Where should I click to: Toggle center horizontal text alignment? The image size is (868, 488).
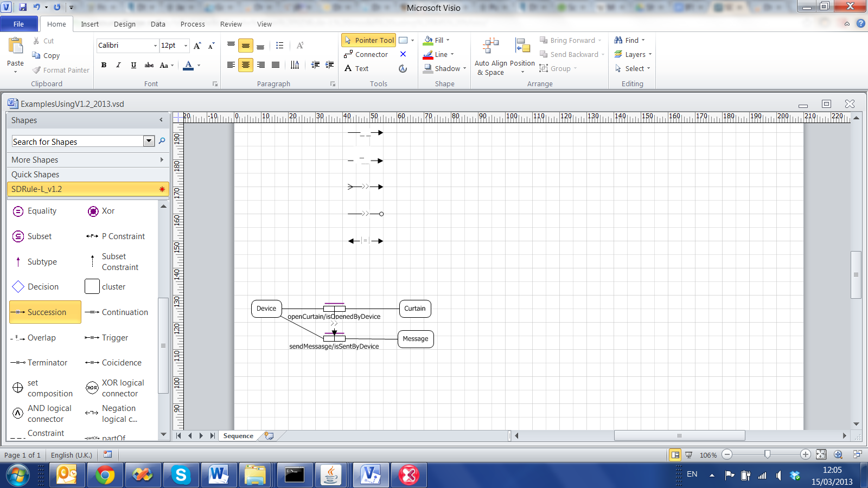(x=246, y=65)
